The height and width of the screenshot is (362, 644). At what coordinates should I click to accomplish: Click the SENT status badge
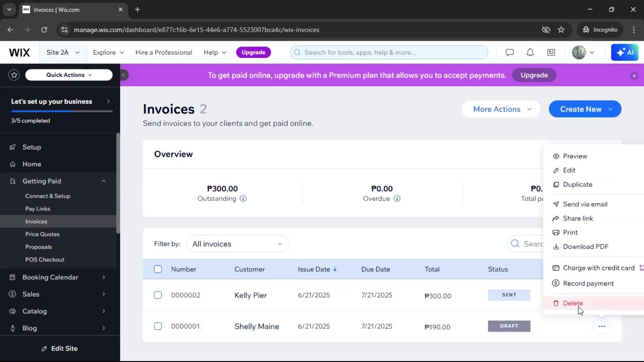(x=509, y=295)
